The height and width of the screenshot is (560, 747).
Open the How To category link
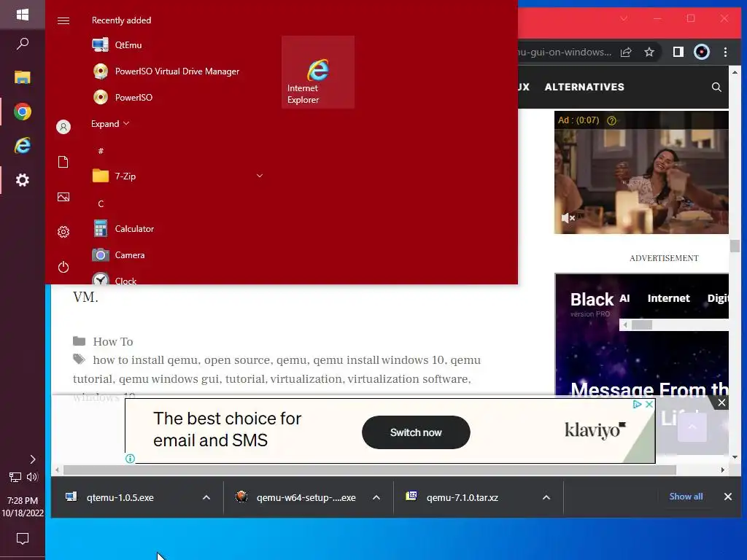pyautogui.click(x=113, y=341)
